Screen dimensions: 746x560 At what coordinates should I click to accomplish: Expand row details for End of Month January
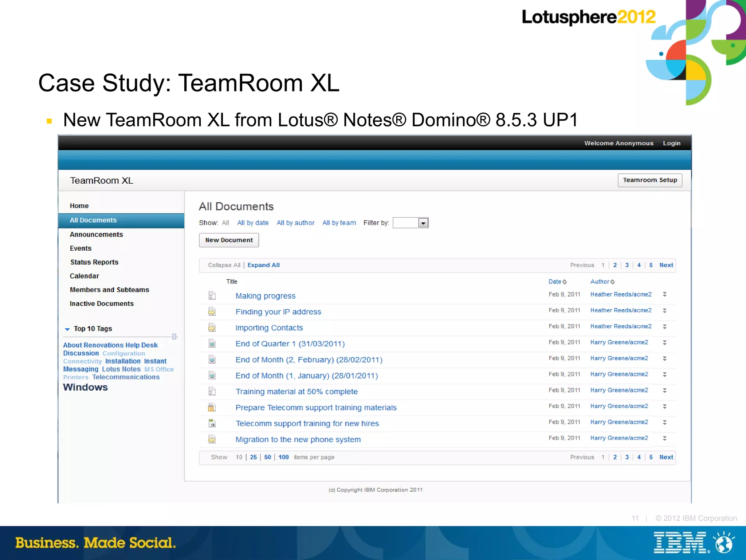[664, 374]
